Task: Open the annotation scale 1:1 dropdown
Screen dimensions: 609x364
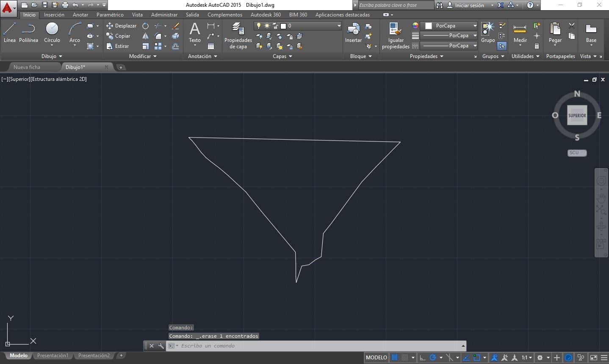Action: click(527, 358)
